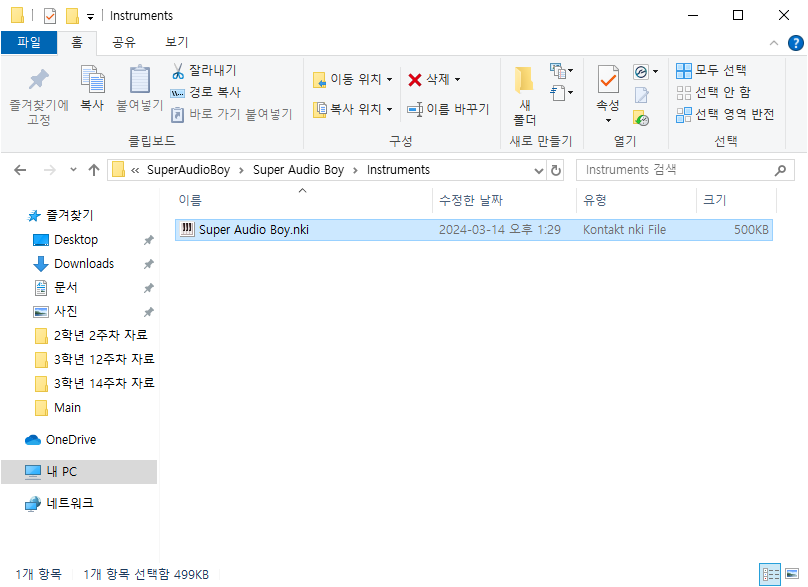Go back with the left arrow
Image resolution: width=808 pixels, height=587 pixels.
click(x=20, y=170)
